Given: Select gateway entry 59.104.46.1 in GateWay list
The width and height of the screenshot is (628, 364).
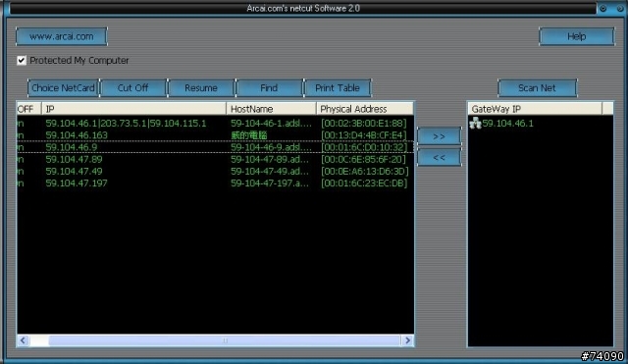Looking at the screenshot, I should 508,124.
